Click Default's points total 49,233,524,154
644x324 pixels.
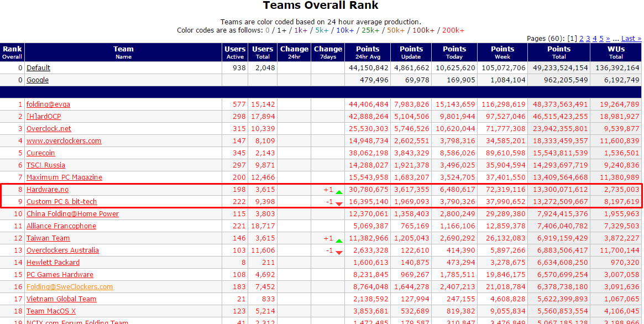point(560,68)
